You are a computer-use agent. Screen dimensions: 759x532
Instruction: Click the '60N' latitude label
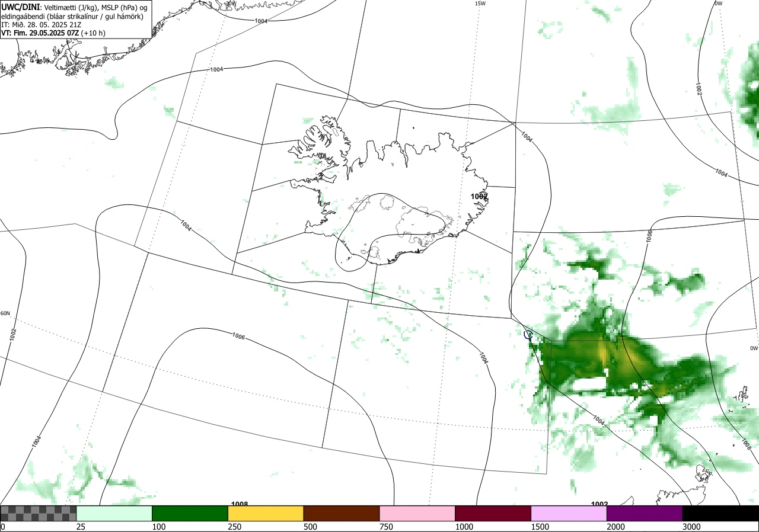(5, 313)
